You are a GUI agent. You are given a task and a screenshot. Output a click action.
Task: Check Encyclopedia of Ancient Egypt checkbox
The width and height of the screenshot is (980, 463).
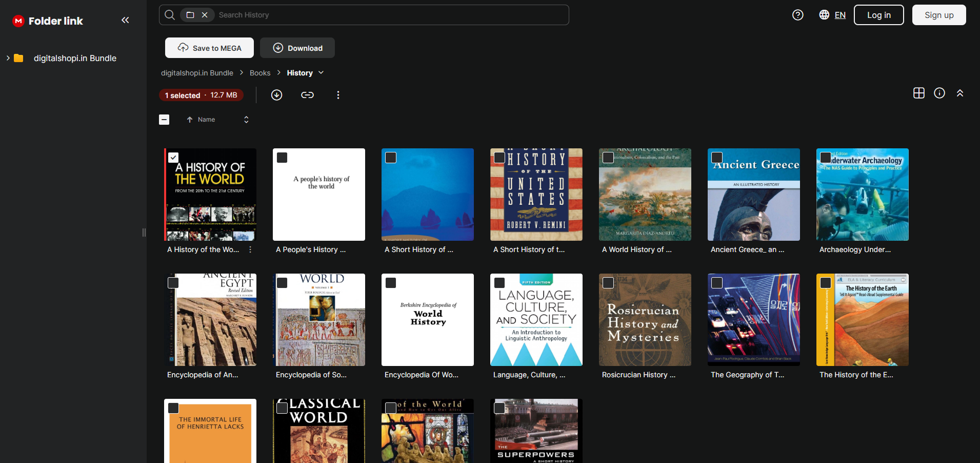coord(173,283)
